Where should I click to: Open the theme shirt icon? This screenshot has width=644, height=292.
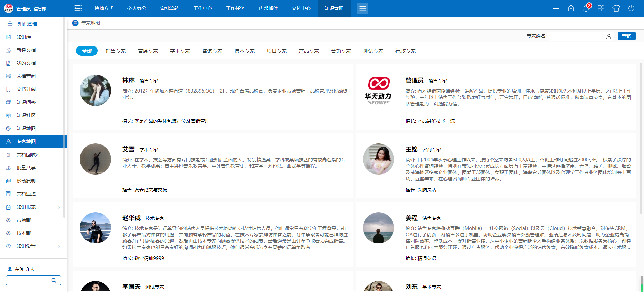point(616,8)
